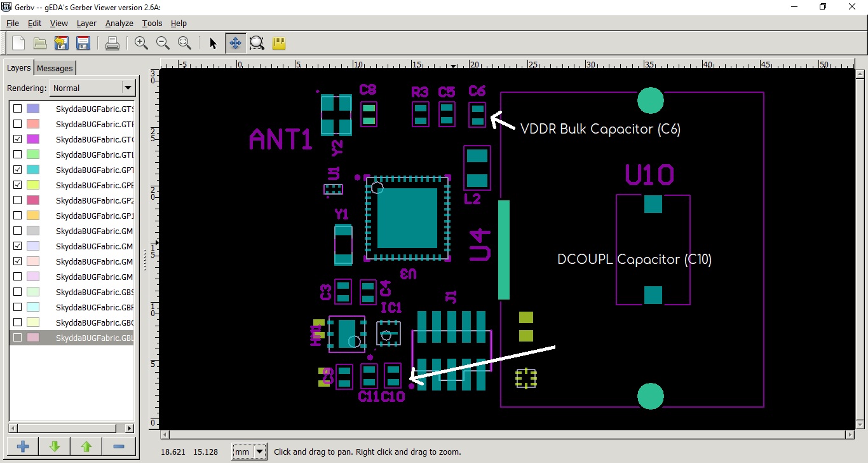Click the Zoom In magnifier icon
Screen dimensions: 868x463
point(141,43)
